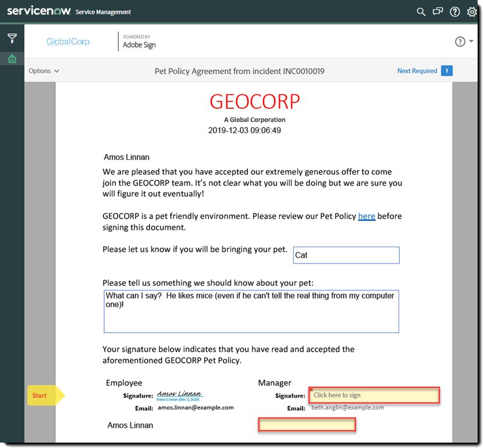The image size is (483, 448).
Task: Open the Connect chat icon
Action: click(438, 12)
